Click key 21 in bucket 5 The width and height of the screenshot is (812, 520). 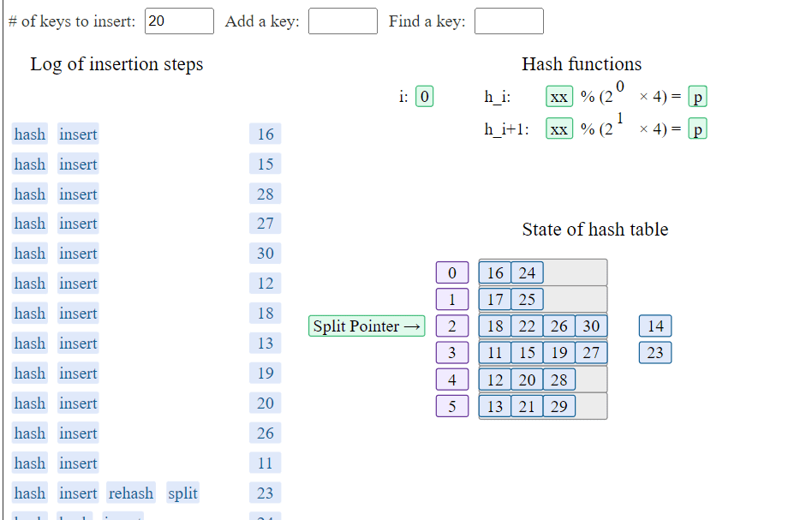point(527,406)
